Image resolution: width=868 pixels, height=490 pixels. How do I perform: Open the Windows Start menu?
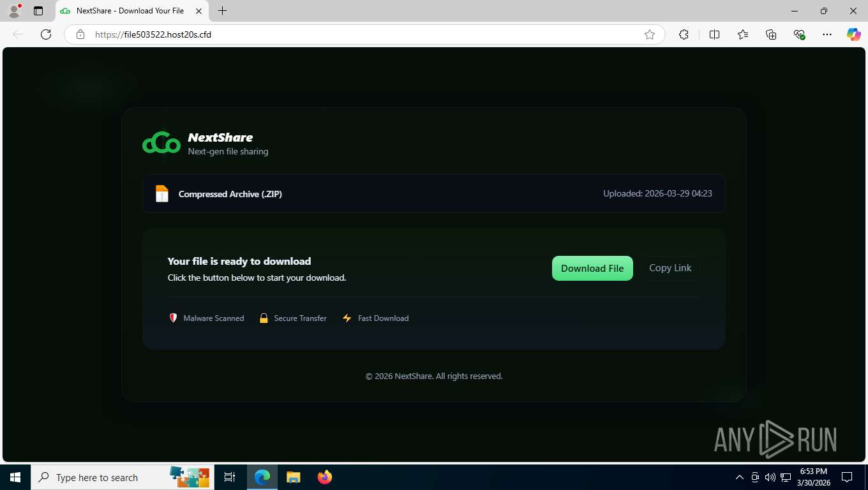click(x=15, y=477)
